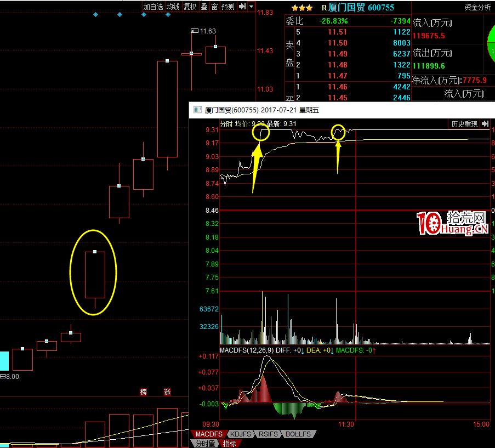Viewport: 495px width, 448px height.
Task: Toggle the 均线 moving average lines
Action: [x=173, y=7]
